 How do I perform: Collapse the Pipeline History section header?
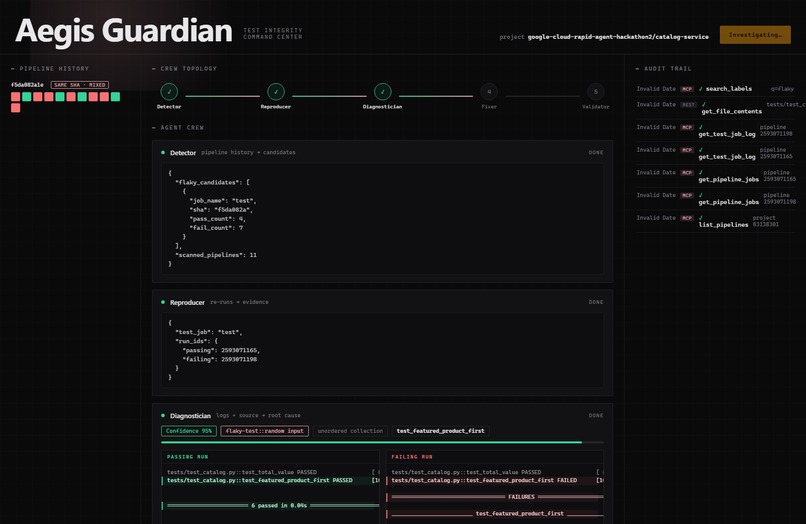pos(50,68)
